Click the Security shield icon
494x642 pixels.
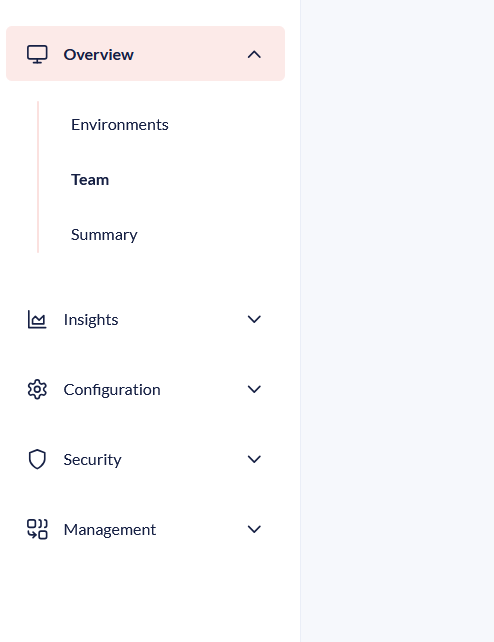pyautogui.click(x=37, y=459)
